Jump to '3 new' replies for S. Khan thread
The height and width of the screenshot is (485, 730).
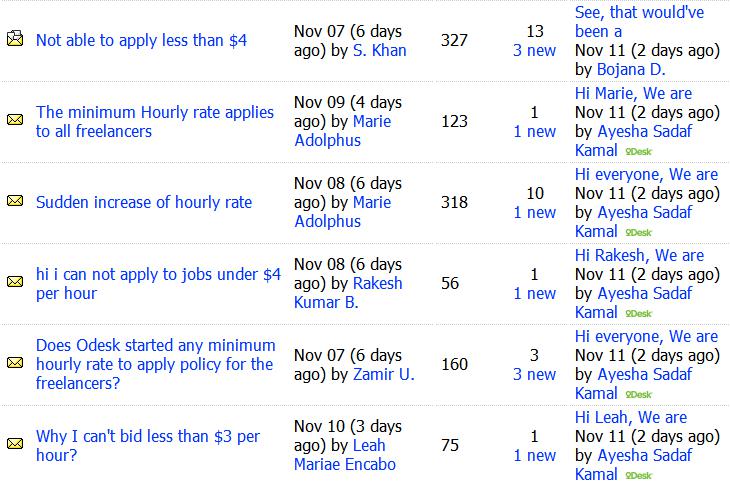tap(534, 50)
